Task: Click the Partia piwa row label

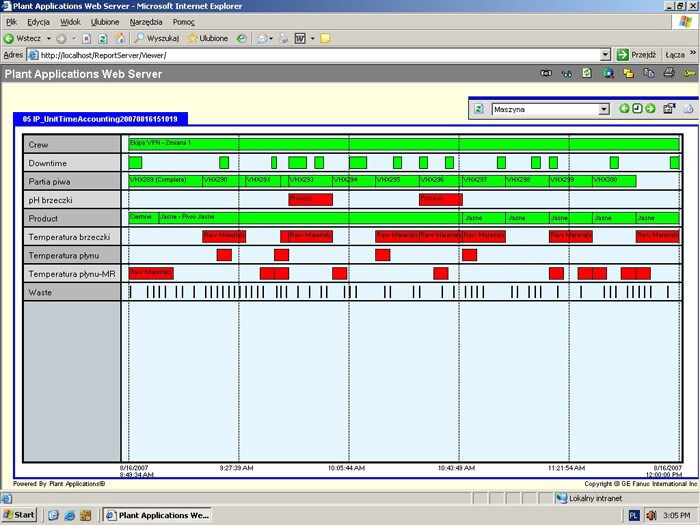Action: [x=71, y=182]
